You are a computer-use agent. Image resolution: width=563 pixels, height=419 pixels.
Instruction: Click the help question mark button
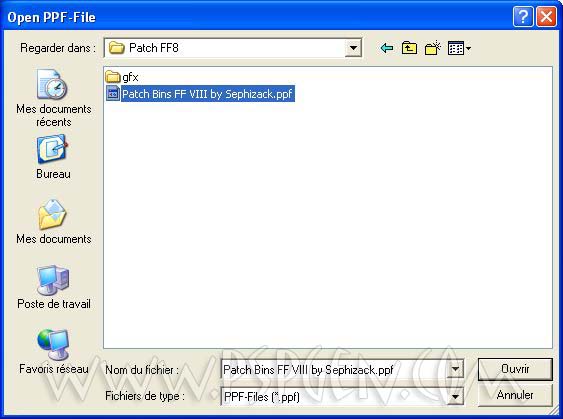[x=523, y=16]
